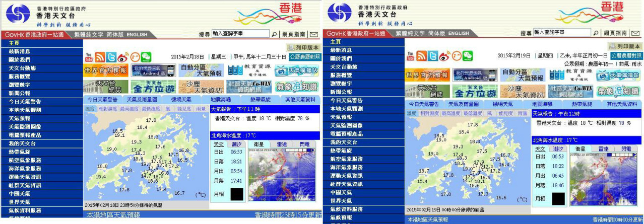The height and width of the screenshot is (224, 644).
Task: Select 最高溫度 map tab on the 2月18日 page
Action: click(x=128, y=109)
